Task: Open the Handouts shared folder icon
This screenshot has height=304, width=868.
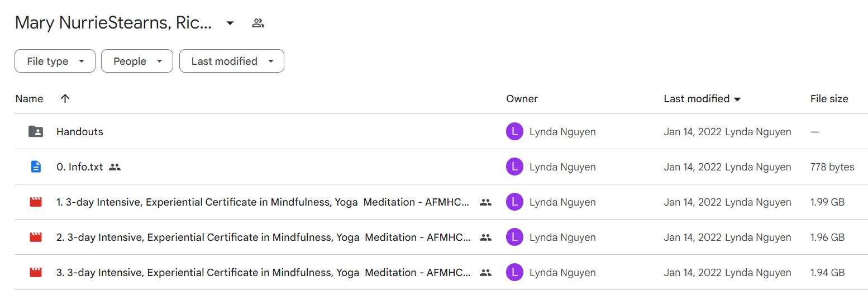Action: [36, 132]
